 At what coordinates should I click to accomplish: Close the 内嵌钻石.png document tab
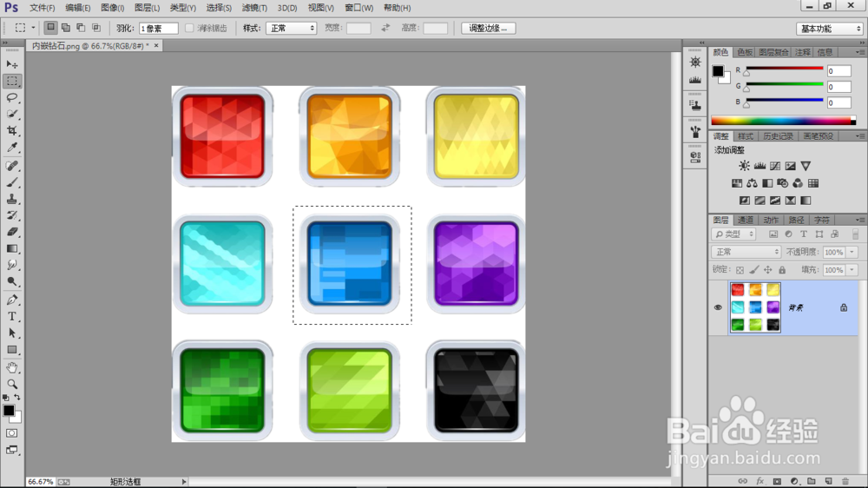tap(156, 45)
